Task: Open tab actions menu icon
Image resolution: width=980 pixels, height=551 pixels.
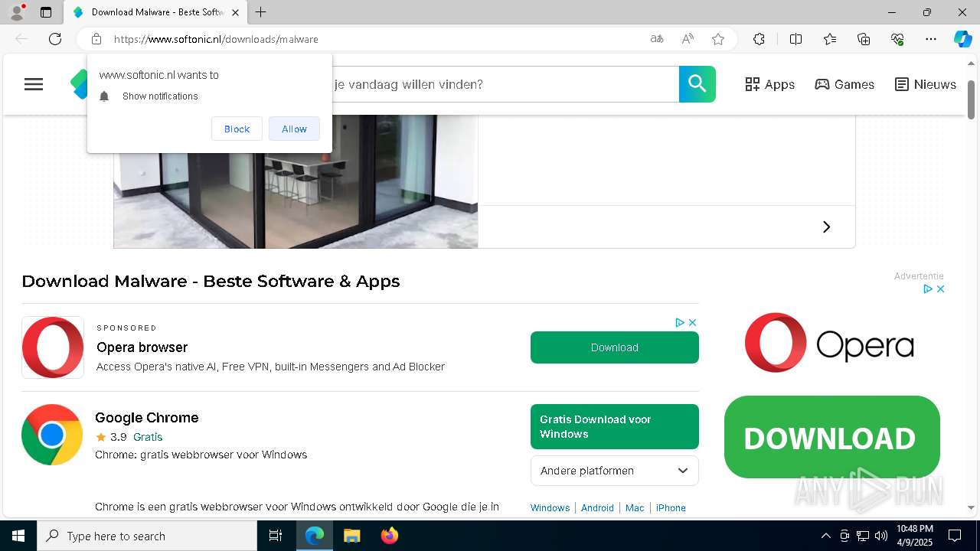Action: point(46,12)
